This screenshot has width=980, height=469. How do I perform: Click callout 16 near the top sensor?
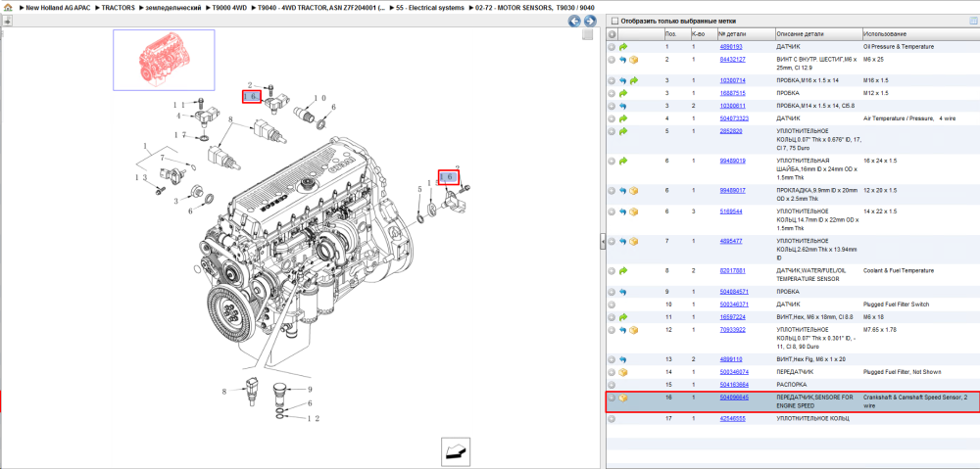pyautogui.click(x=251, y=96)
